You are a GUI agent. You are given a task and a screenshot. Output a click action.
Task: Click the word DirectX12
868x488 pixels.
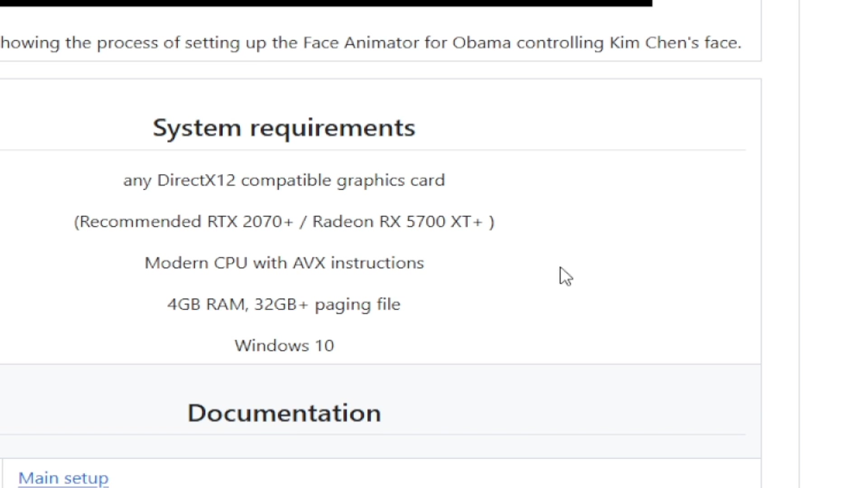tap(196, 180)
